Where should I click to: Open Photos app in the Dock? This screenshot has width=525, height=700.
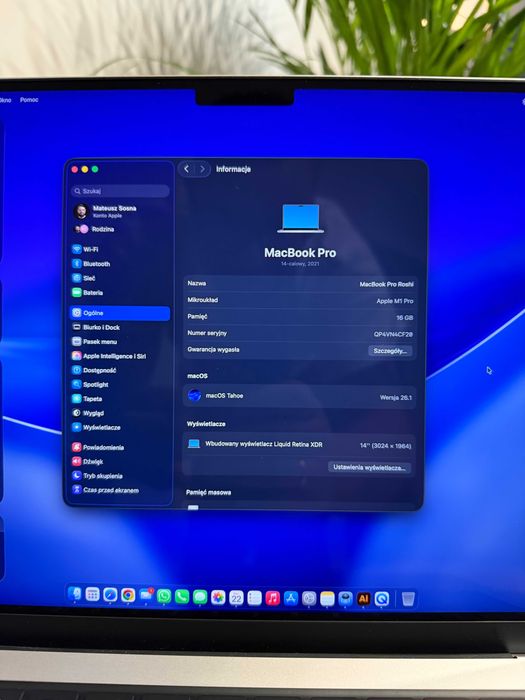[218, 597]
